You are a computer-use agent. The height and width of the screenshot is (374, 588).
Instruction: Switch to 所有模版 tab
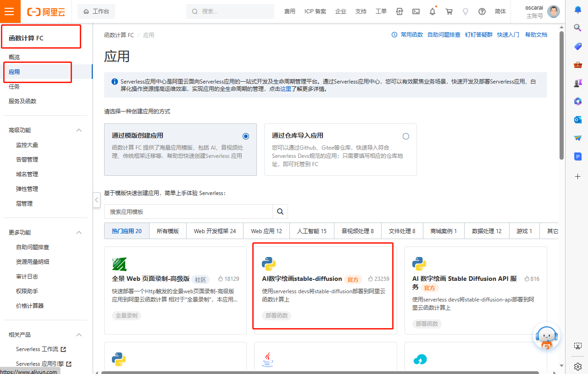tap(168, 231)
